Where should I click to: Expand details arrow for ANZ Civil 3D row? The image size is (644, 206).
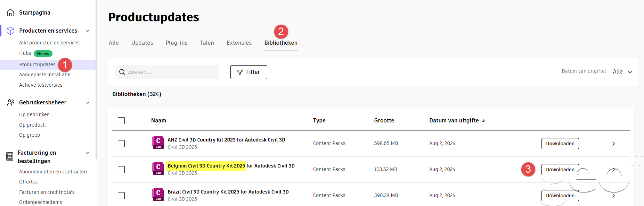point(613,144)
